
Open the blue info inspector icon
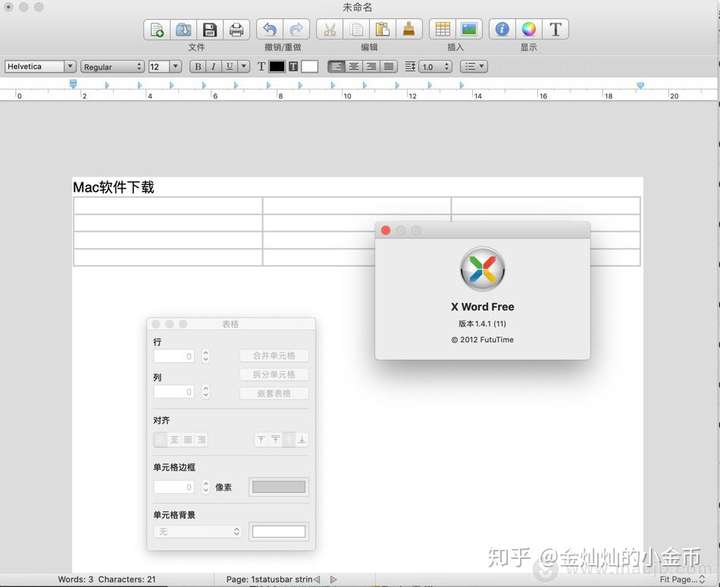tap(502, 29)
